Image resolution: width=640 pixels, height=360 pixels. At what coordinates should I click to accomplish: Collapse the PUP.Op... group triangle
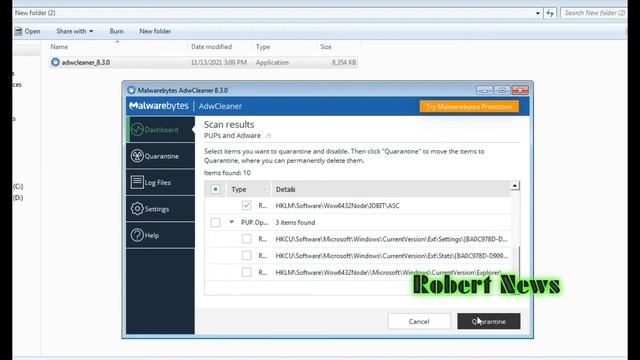[231, 222]
